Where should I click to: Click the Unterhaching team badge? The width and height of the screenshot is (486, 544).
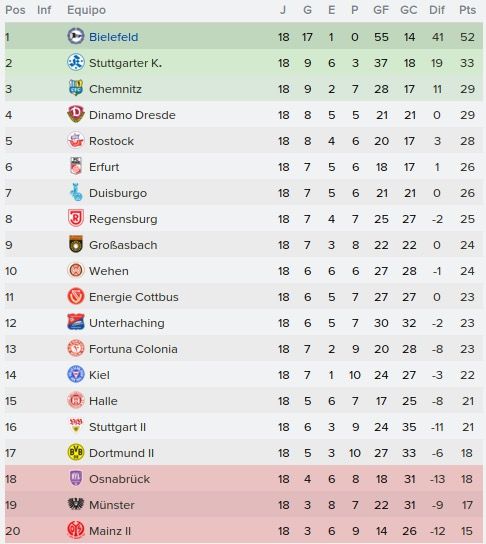point(76,323)
